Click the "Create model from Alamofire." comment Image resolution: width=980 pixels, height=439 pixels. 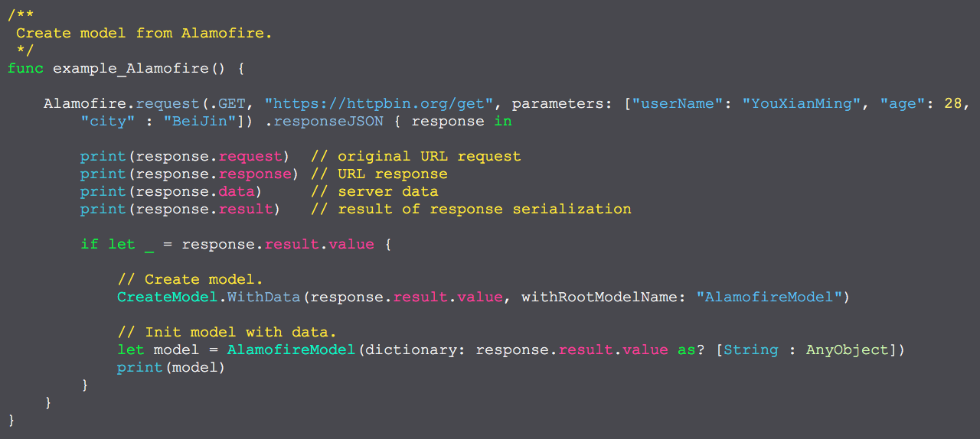[x=144, y=33]
